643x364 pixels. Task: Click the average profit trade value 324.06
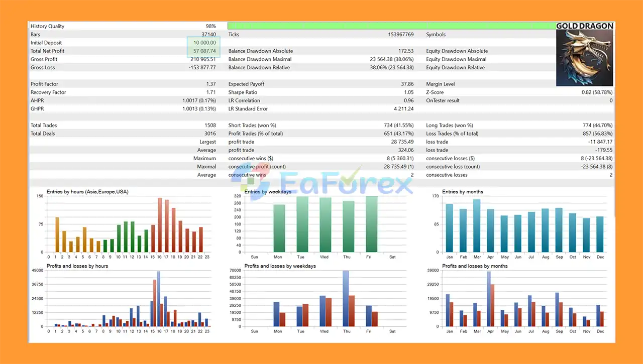tap(406, 150)
